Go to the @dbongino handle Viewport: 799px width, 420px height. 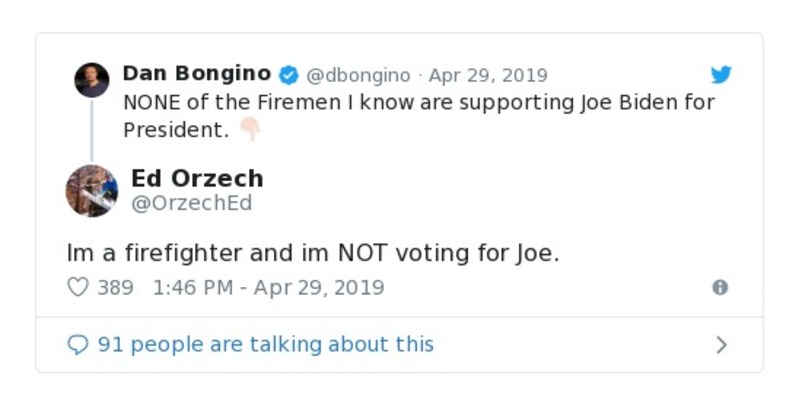[x=358, y=75]
